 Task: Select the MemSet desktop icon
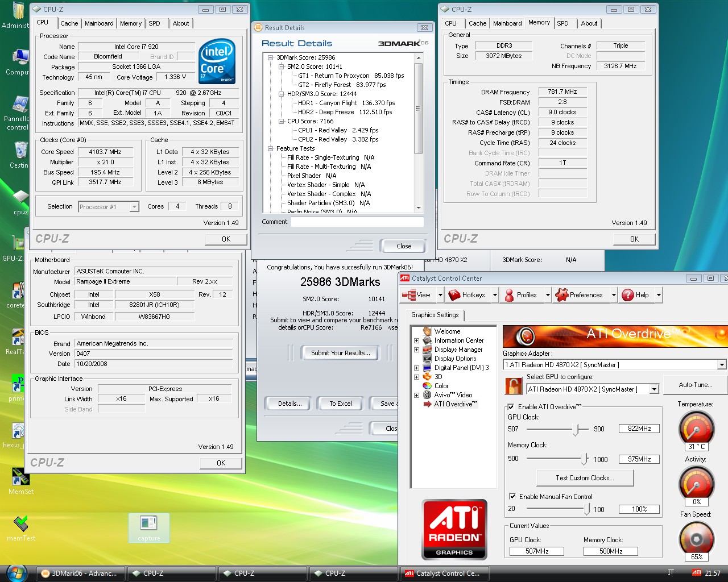tap(20, 476)
